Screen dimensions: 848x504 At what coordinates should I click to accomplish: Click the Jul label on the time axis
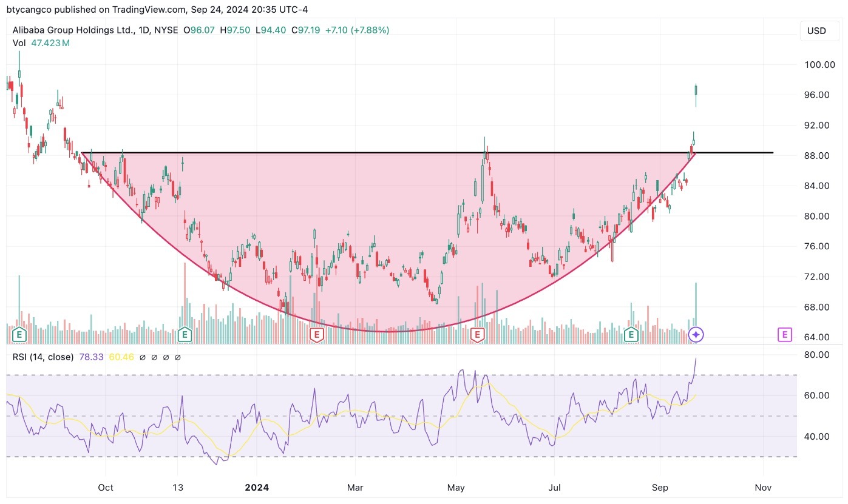(x=554, y=488)
